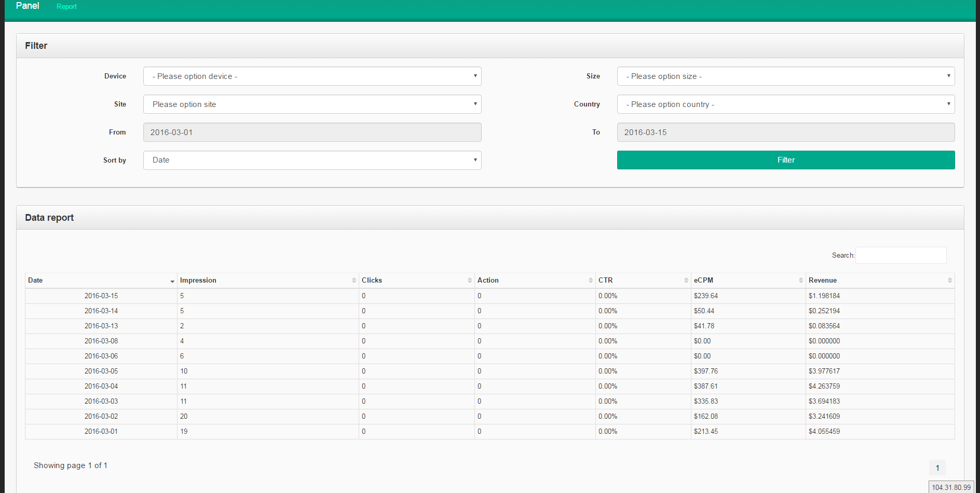This screenshot has height=493, width=980.
Task: Click the Impression column sort icon
Action: pos(354,281)
